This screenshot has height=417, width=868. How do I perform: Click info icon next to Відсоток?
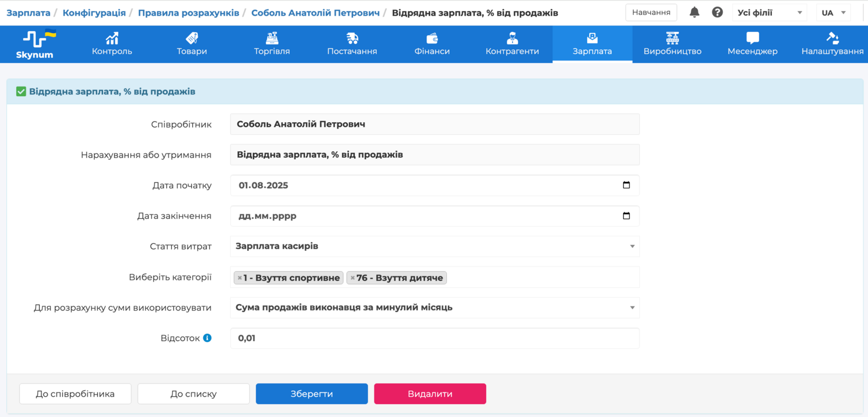click(207, 338)
